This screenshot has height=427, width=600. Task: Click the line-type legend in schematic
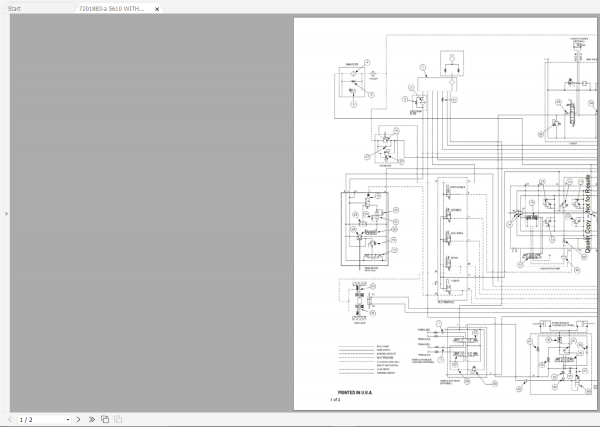pos(368,360)
